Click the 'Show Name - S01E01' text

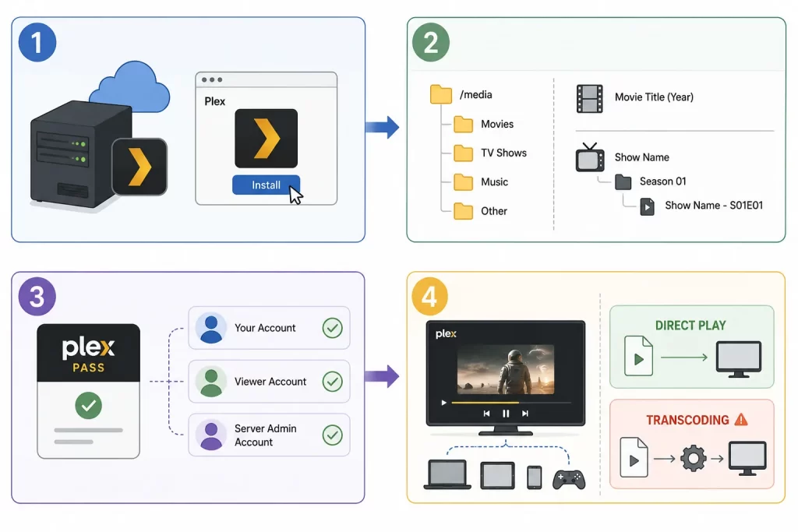(x=714, y=206)
